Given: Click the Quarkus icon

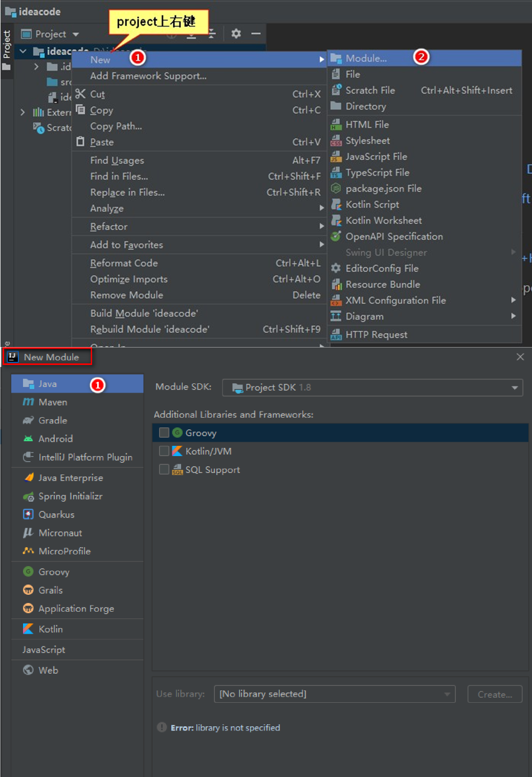Looking at the screenshot, I should click(x=28, y=514).
